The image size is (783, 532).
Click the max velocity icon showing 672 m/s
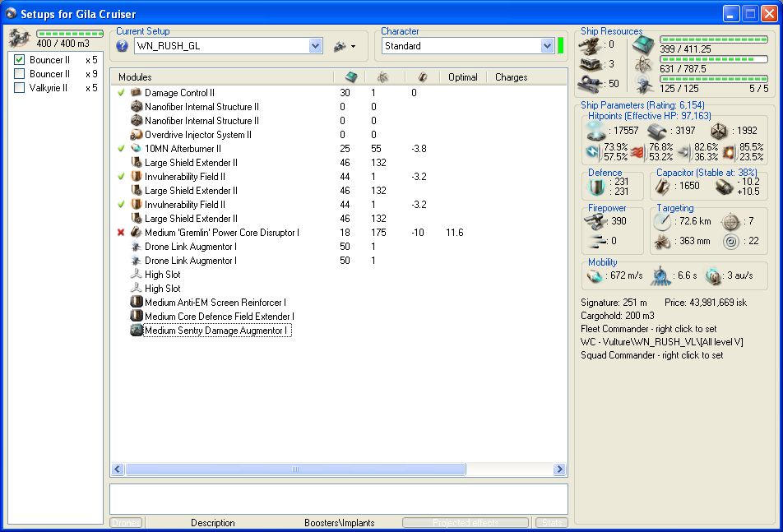click(594, 275)
